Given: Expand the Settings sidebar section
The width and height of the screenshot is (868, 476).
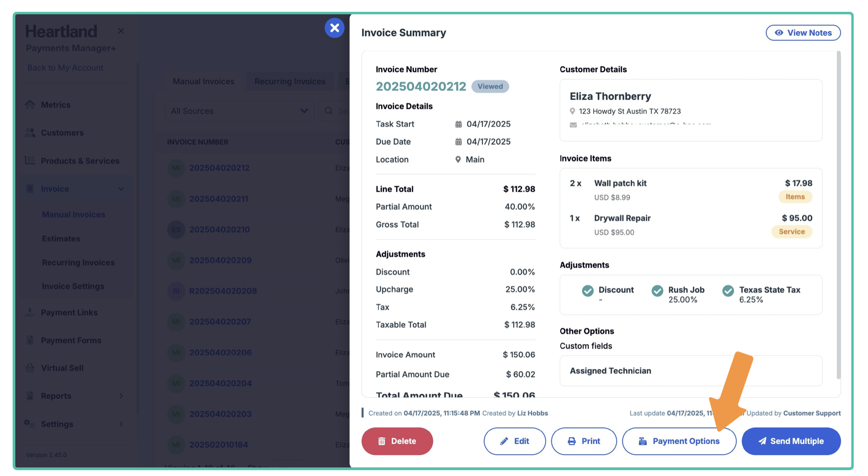Looking at the screenshot, I should coord(121,424).
